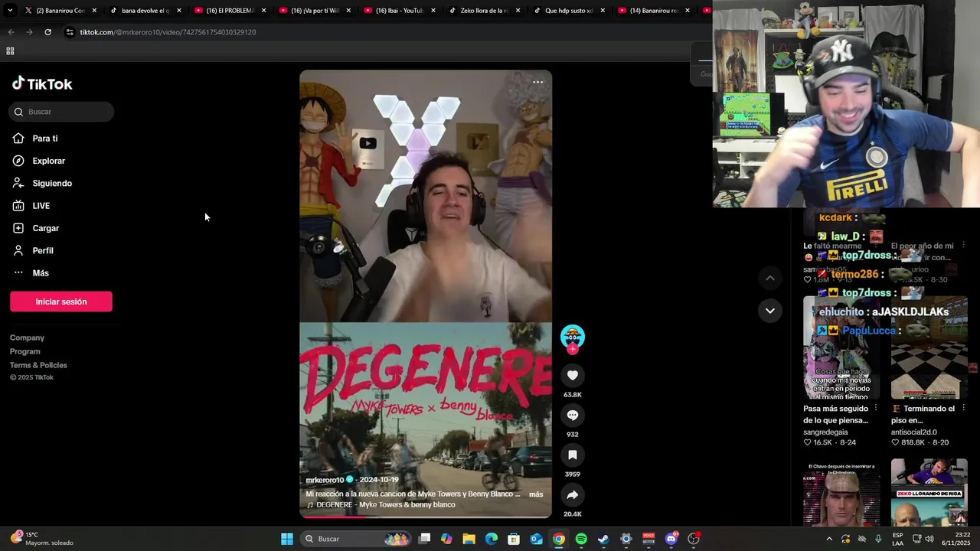980x551 pixels.
Task: Reload the page with refresh icon
Action: 47,32
